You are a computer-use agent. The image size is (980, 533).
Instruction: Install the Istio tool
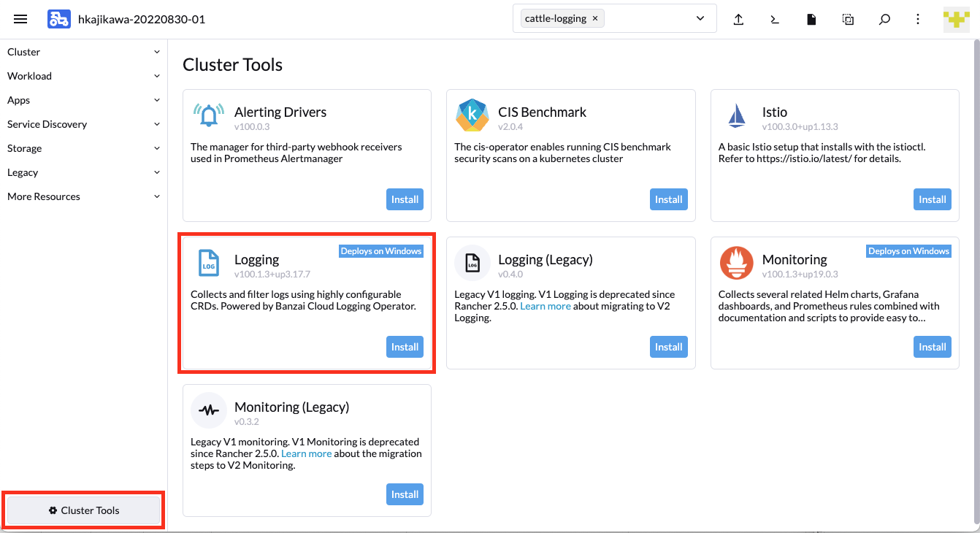933,199
